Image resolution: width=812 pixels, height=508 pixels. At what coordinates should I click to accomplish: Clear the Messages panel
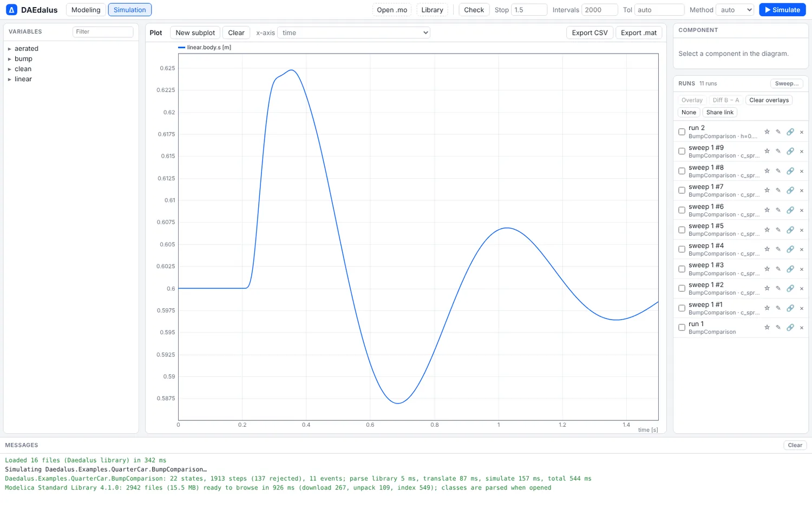point(795,445)
